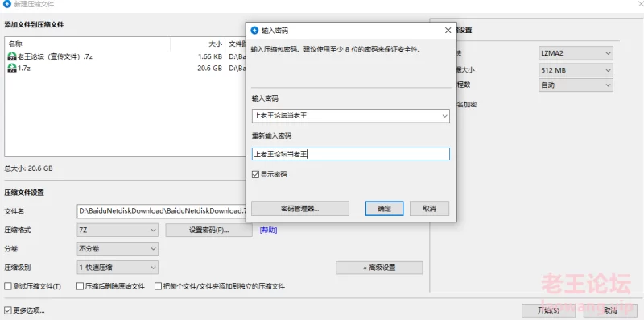Open the 压缩级别 1-快速压缩 dropdown
This screenshot has height=320, width=644.
pyautogui.click(x=118, y=268)
